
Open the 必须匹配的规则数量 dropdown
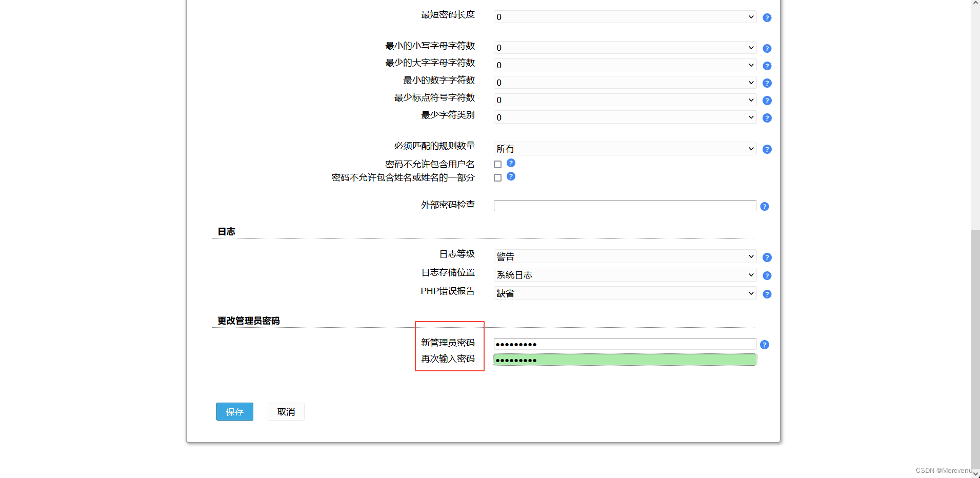click(625, 149)
